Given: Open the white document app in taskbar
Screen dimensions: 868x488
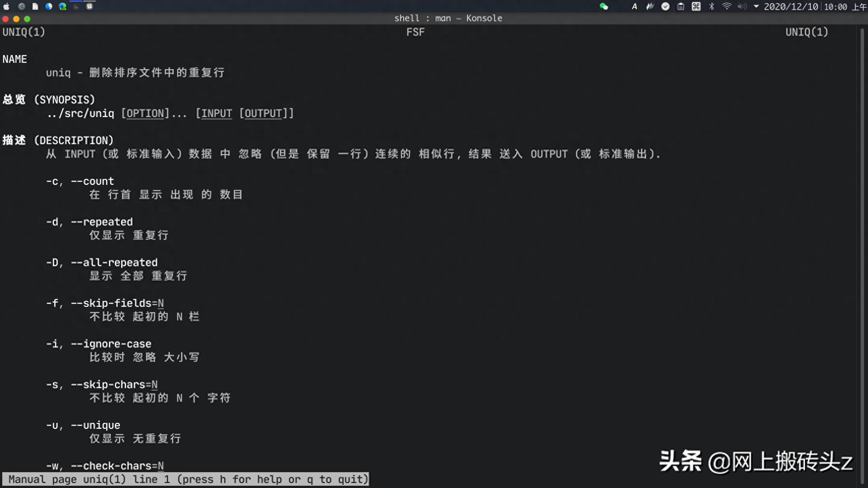Looking at the screenshot, I should pos(35,6).
